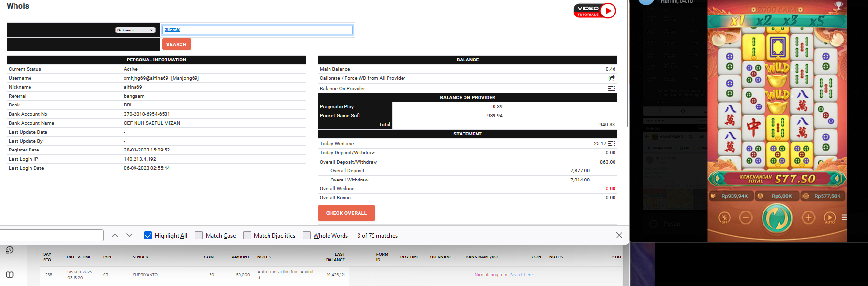Click the '3 of 75 matches' text
Viewport: 868px width, 286px height.
tap(377, 236)
